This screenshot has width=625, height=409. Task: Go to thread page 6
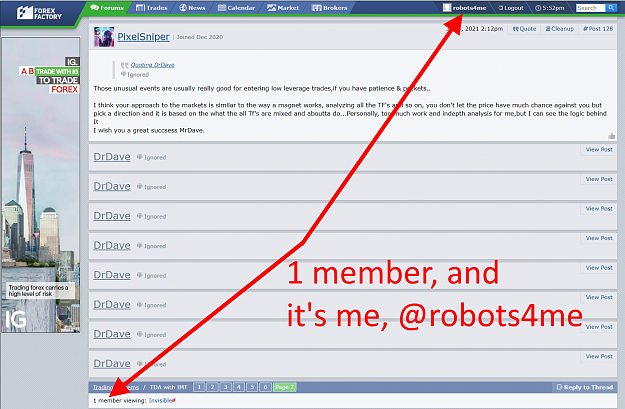(265, 387)
